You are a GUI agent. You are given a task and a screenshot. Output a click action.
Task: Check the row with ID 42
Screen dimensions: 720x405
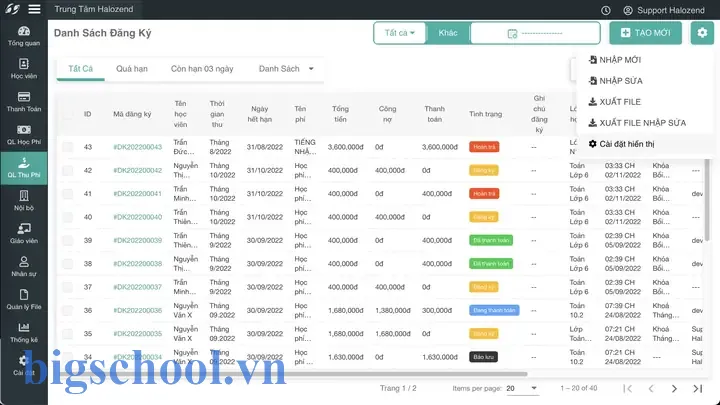tap(68, 170)
